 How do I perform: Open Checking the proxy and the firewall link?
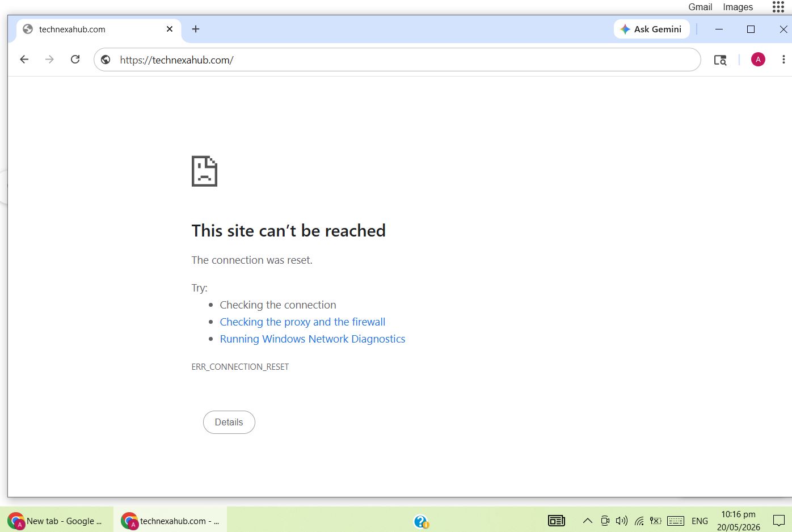302,322
